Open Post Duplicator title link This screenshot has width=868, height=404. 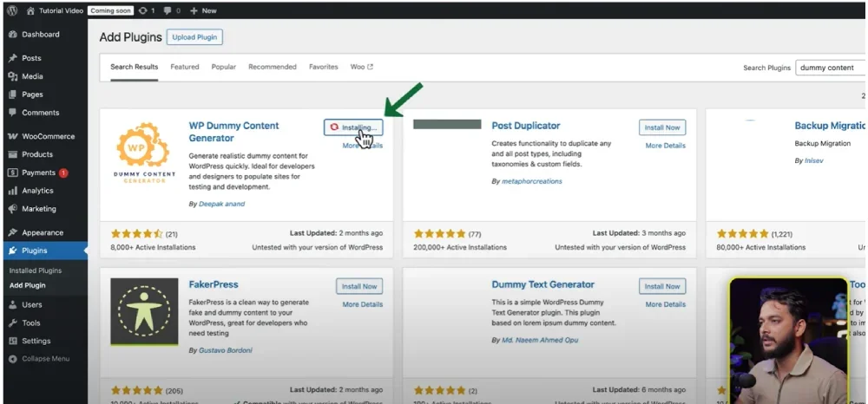click(x=526, y=126)
